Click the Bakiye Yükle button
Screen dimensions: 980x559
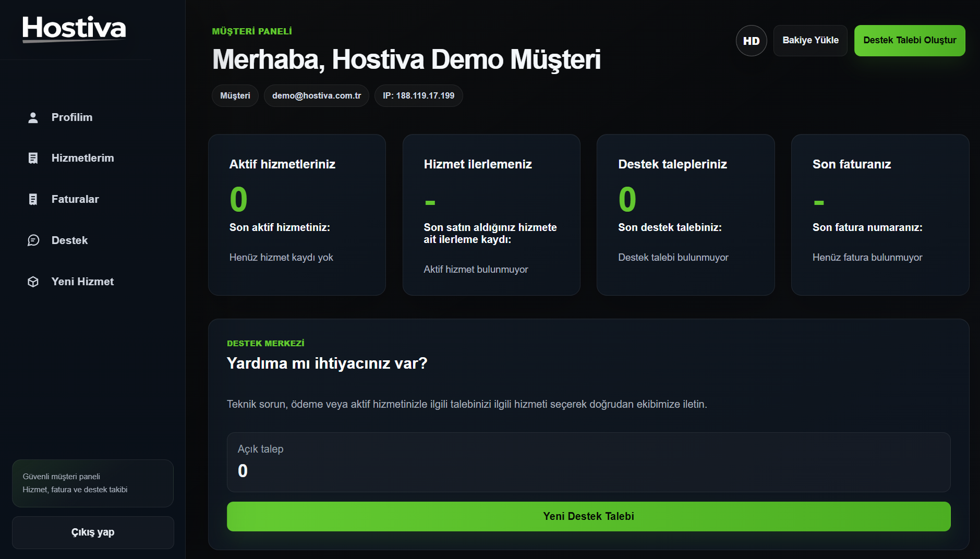pyautogui.click(x=810, y=41)
